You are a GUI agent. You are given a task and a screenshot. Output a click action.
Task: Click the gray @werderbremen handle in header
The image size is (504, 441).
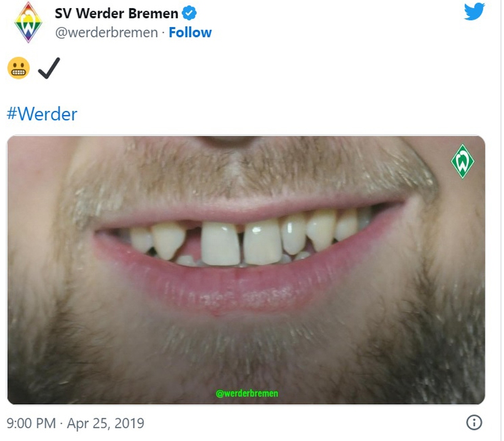click(106, 33)
